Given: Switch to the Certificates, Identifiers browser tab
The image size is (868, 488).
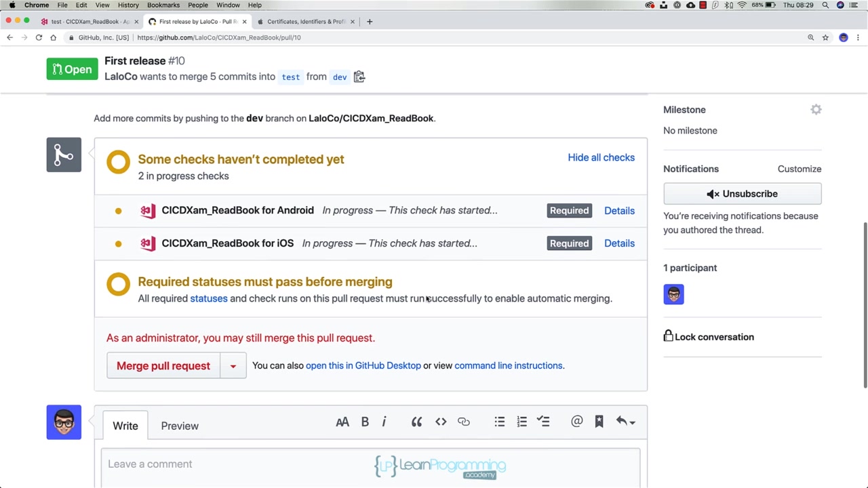Looking at the screenshot, I should (x=305, y=22).
